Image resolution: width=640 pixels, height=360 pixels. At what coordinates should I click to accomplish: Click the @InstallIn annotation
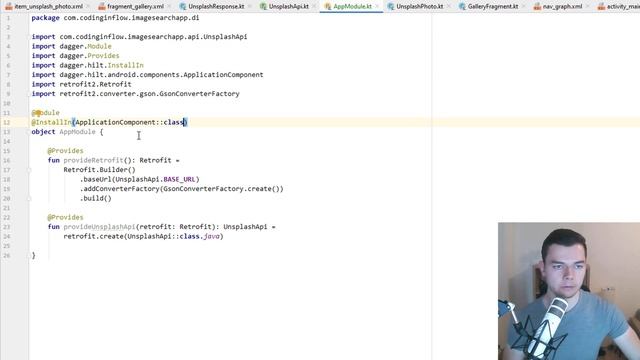coord(51,122)
